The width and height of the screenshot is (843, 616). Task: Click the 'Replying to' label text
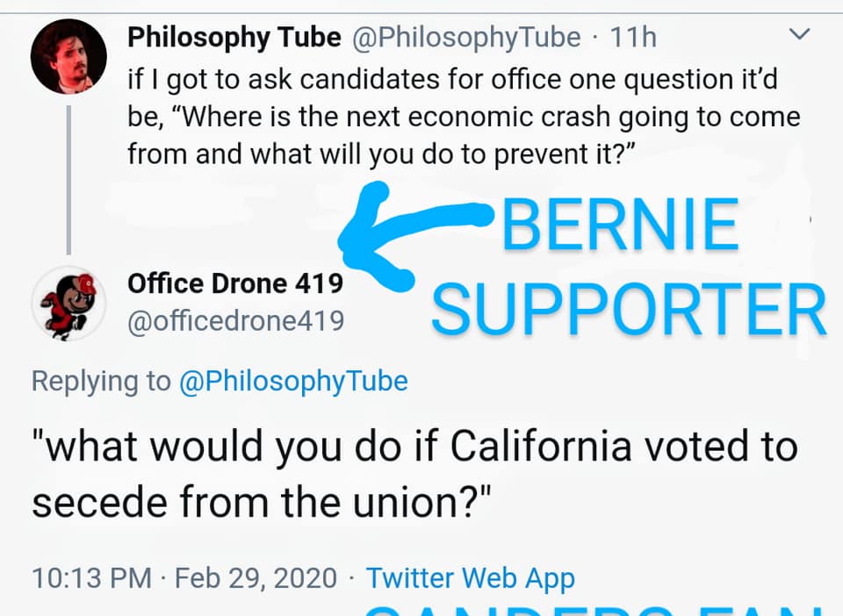pyautogui.click(x=101, y=382)
